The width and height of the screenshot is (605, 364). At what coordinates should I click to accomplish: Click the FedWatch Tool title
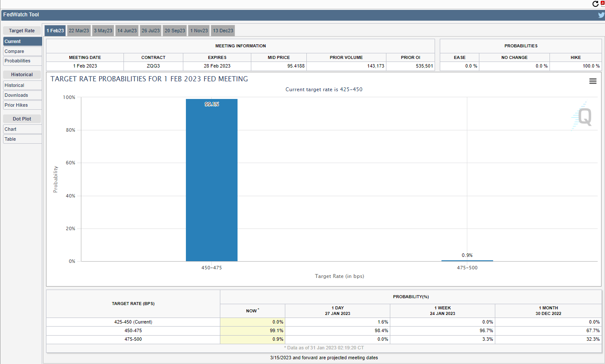[x=21, y=15]
